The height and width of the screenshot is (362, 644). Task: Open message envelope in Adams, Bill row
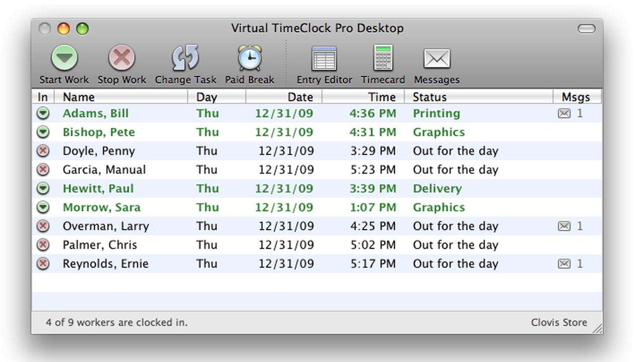(565, 114)
